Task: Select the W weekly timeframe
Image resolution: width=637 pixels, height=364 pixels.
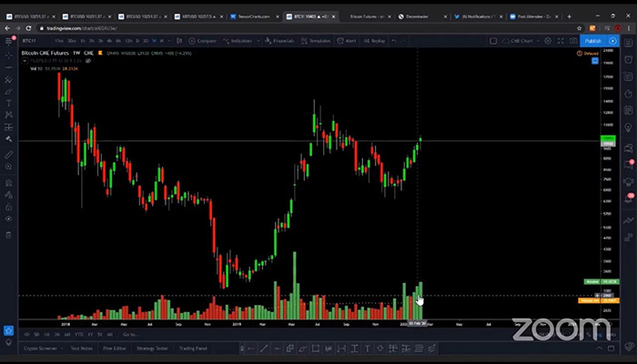Action: coord(155,41)
